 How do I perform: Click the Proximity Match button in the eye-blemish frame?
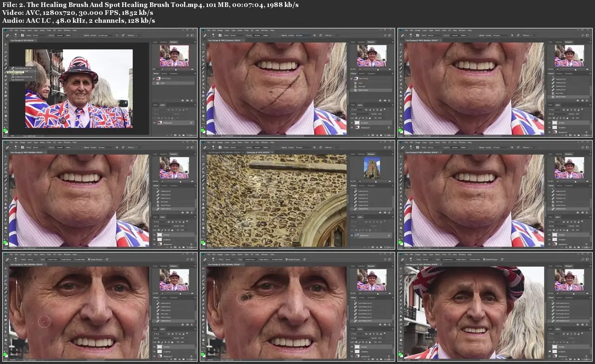coord(277,259)
